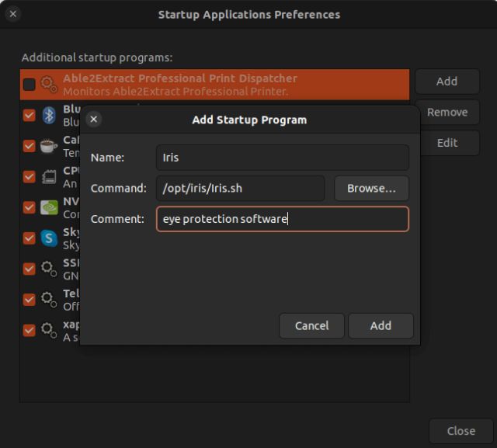Click into the Command field with /opt/iris/Iris.sh

point(241,188)
